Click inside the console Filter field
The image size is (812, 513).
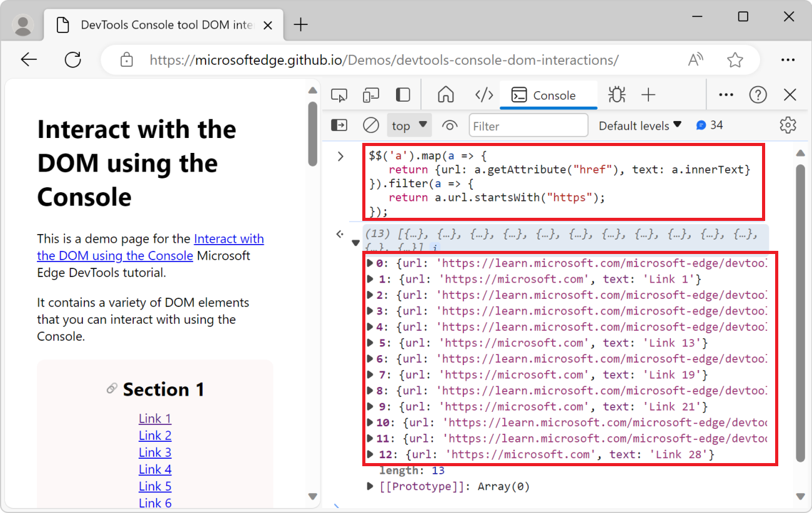[528, 125]
